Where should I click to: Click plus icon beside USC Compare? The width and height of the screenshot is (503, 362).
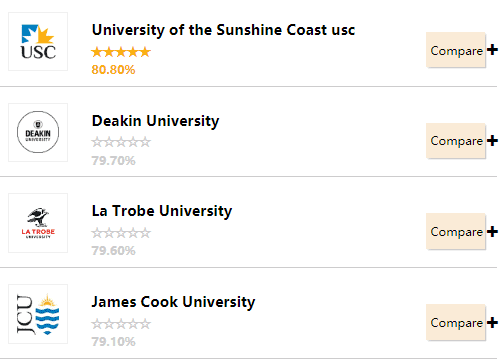[x=492, y=50]
